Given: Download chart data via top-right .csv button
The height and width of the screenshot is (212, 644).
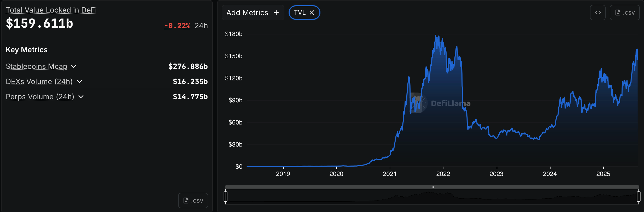Looking at the screenshot, I should point(625,13).
